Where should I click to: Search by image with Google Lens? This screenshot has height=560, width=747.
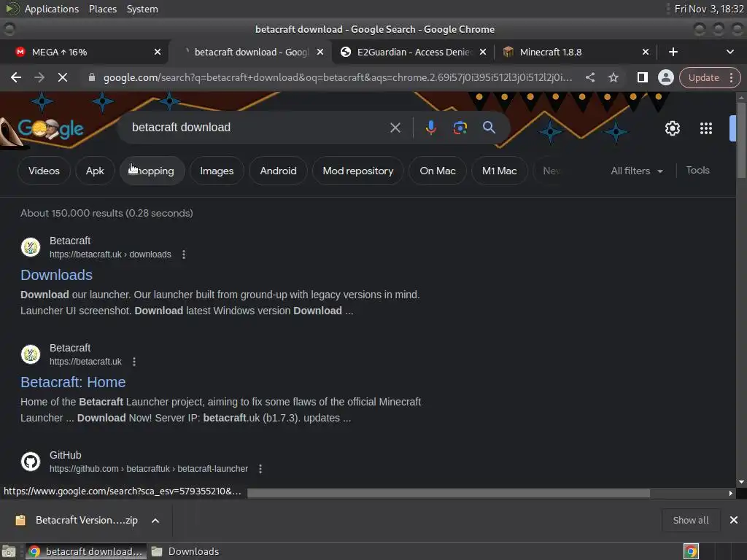click(x=460, y=128)
